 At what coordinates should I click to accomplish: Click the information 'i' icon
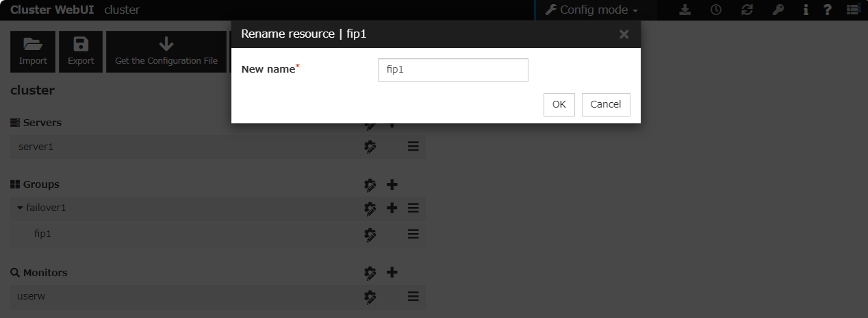[x=806, y=10]
